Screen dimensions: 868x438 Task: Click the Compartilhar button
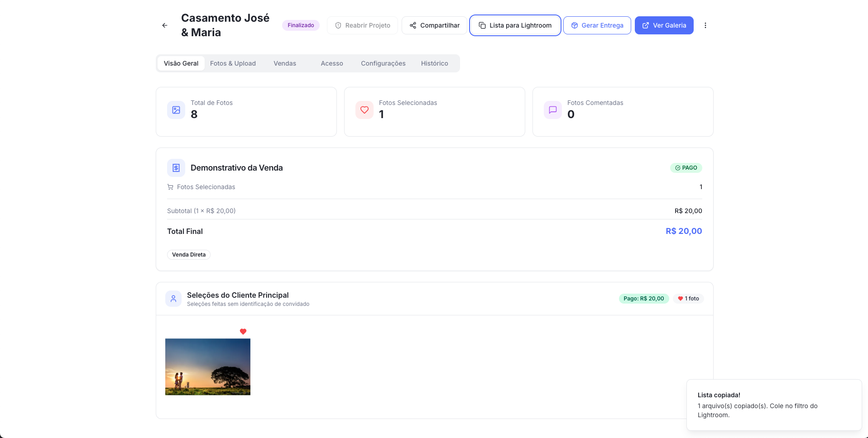click(x=434, y=25)
